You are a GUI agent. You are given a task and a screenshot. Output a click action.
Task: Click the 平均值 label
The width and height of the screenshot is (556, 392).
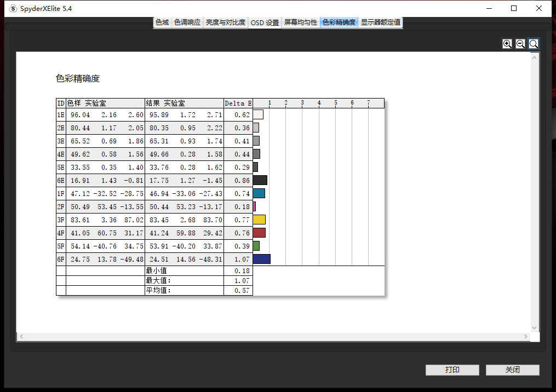pos(158,290)
